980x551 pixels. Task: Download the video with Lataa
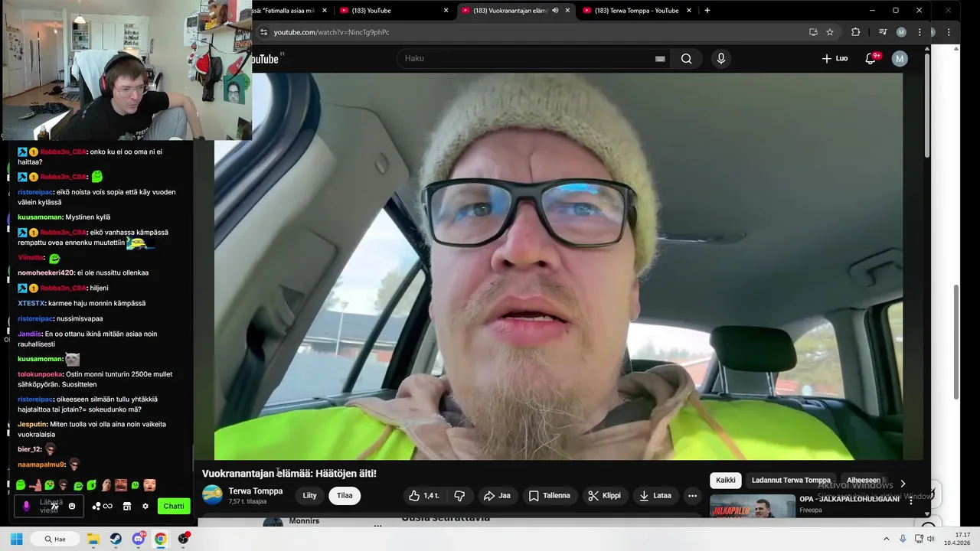[x=655, y=496]
